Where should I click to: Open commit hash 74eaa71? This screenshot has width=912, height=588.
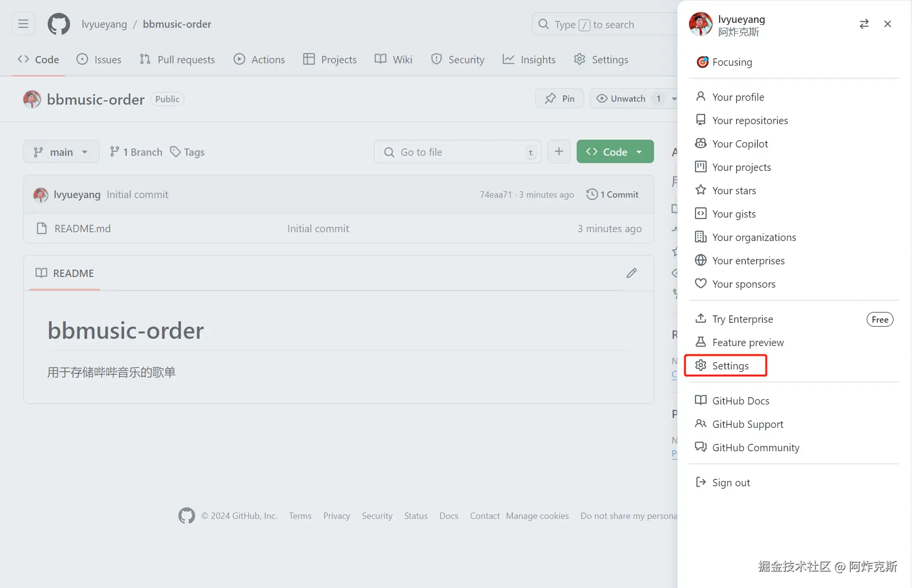(x=496, y=195)
